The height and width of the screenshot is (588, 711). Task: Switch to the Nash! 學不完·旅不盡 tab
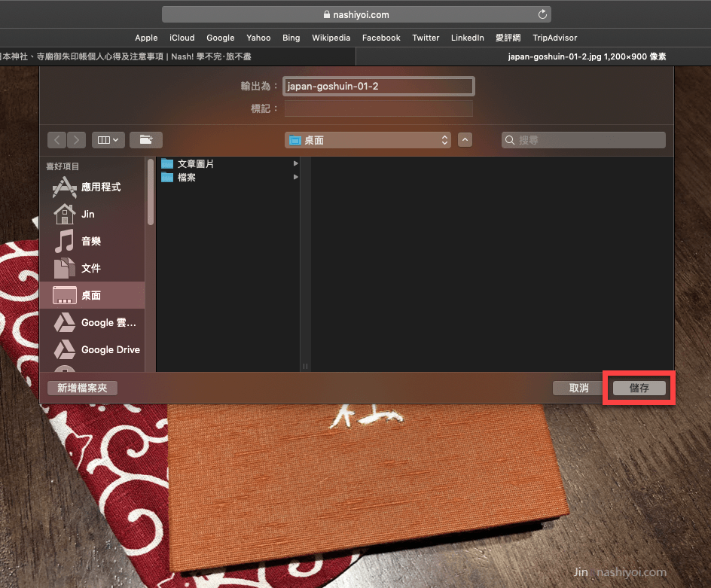click(177, 56)
